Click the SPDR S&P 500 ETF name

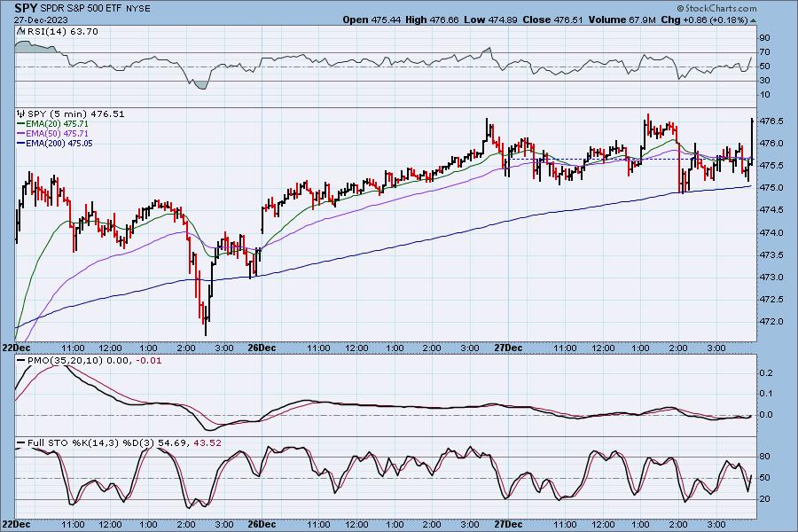coord(82,9)
